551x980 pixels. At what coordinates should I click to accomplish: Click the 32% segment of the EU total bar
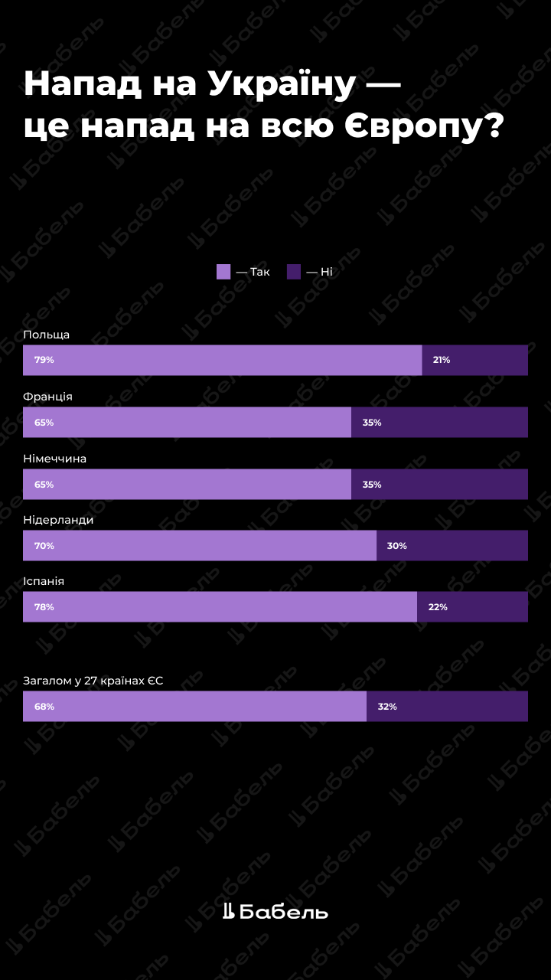point(448,706)
